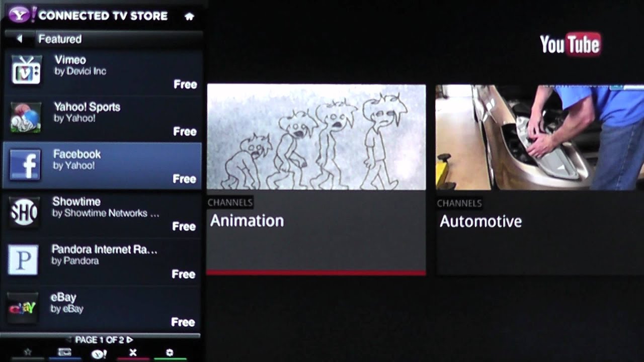
Task: Click the Yahoo! Sports app icon
Action: tap(25, 117)
